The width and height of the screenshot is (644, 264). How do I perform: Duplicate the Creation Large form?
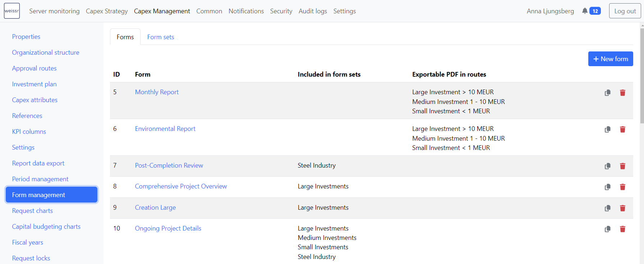607,208
